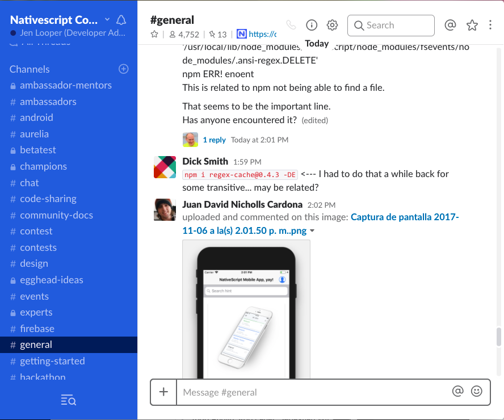Open the 1 reply thread link
The image size is (504, 420).
coord(215,140)
